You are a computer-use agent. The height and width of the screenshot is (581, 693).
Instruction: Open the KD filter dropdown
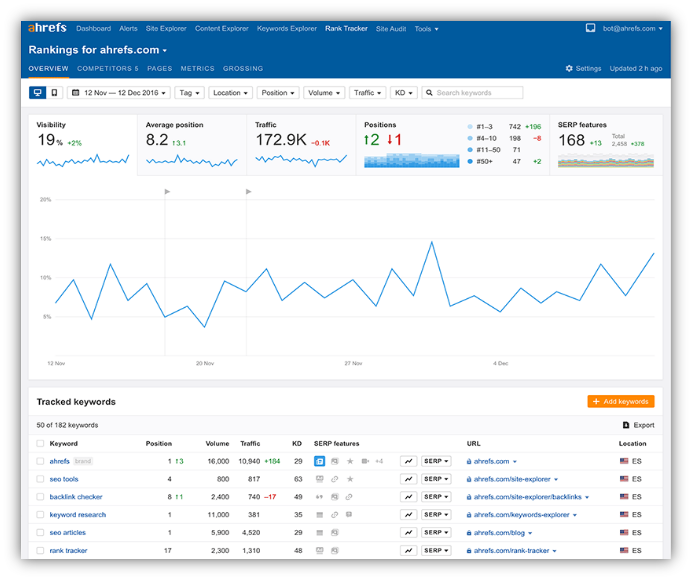[404, 93]
